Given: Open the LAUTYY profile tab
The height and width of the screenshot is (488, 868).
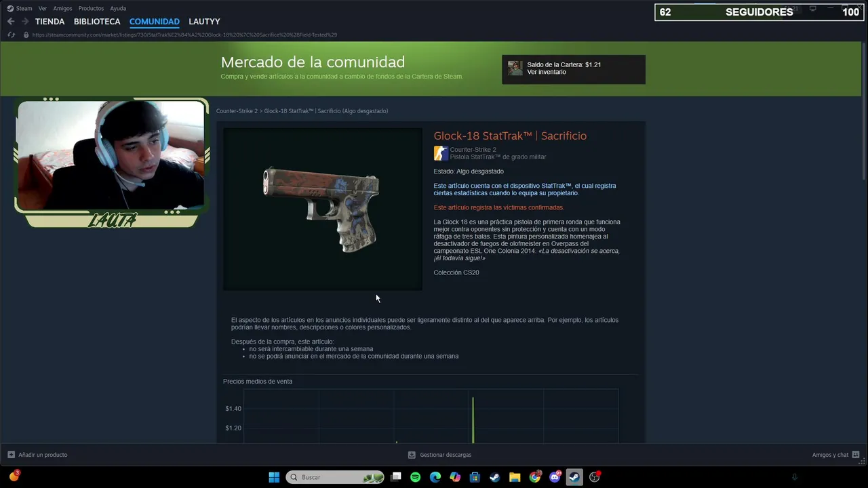Looking at the screenshot, I should coord(204,22).
